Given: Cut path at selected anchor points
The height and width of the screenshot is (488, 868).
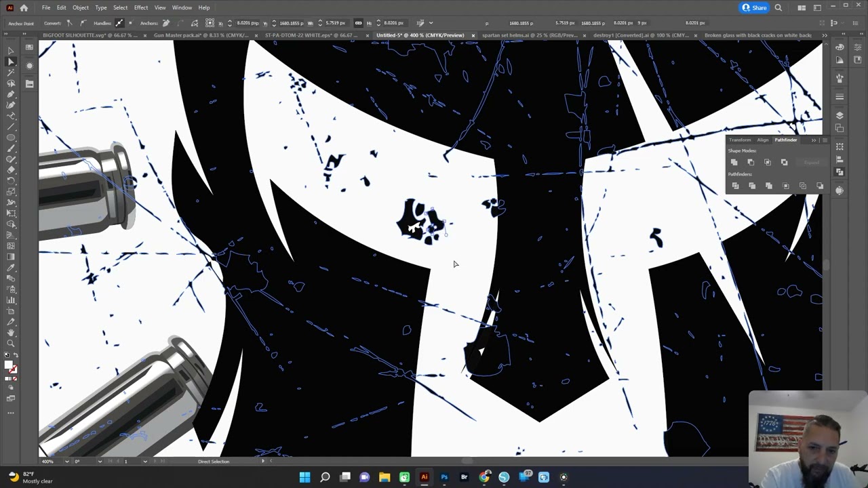Looking at the screenshot, I should [x=195, y=23].
